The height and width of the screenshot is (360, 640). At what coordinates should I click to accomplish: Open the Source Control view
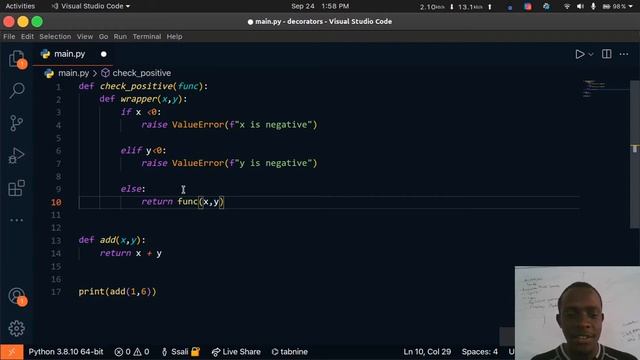pyautogui.click(x=16, y=123)
